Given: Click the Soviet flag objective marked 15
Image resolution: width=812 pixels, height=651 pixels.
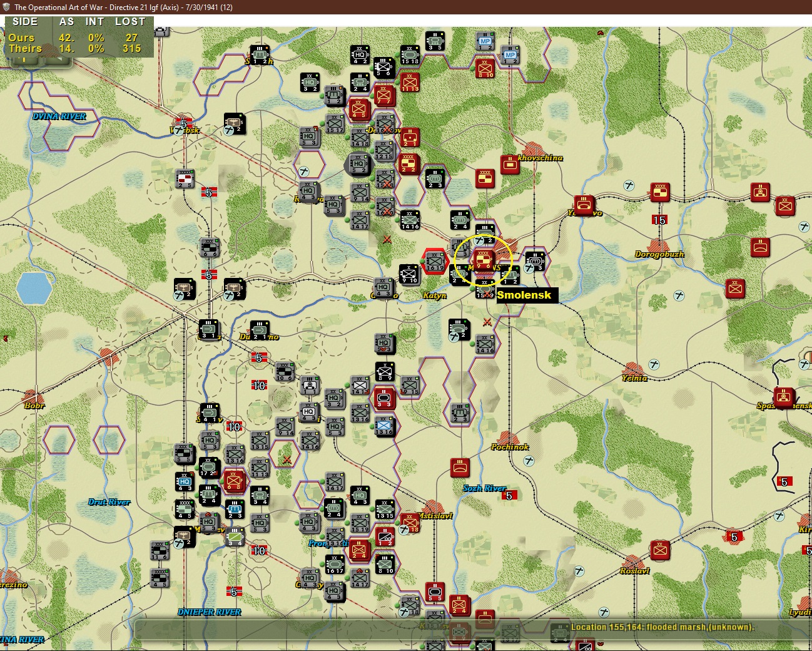Looking at the screenshot, I should click(659, 220).
